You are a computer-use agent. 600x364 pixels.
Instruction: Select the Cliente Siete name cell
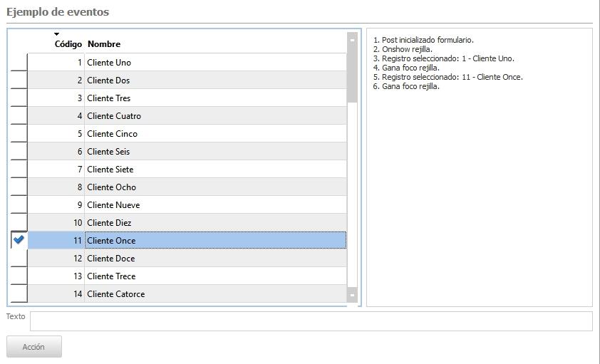pyautogui.click(x=110, y=169)
